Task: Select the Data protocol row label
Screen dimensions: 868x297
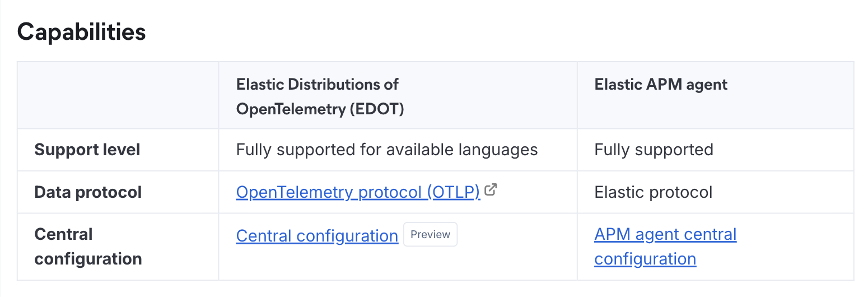Action: tap(88, 192)
